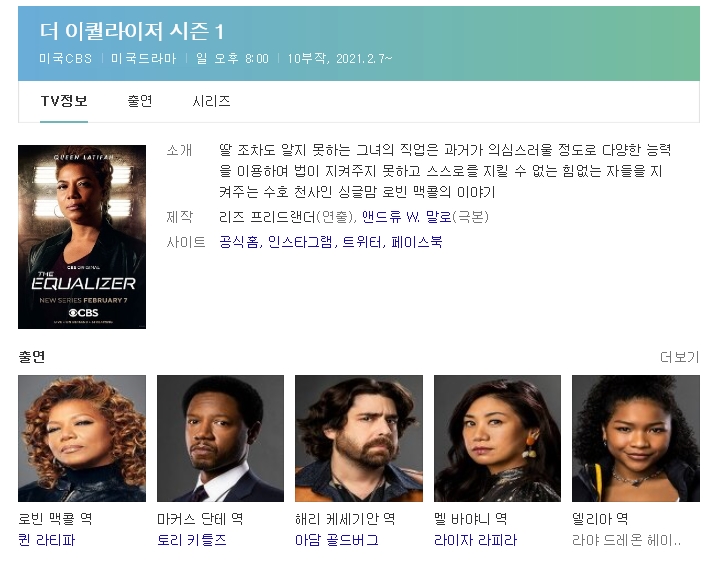Image resolution: width=709 pixels, height=563 pixels.
Task: Open the 페이스북 link
Action: (x=416, y=242)
